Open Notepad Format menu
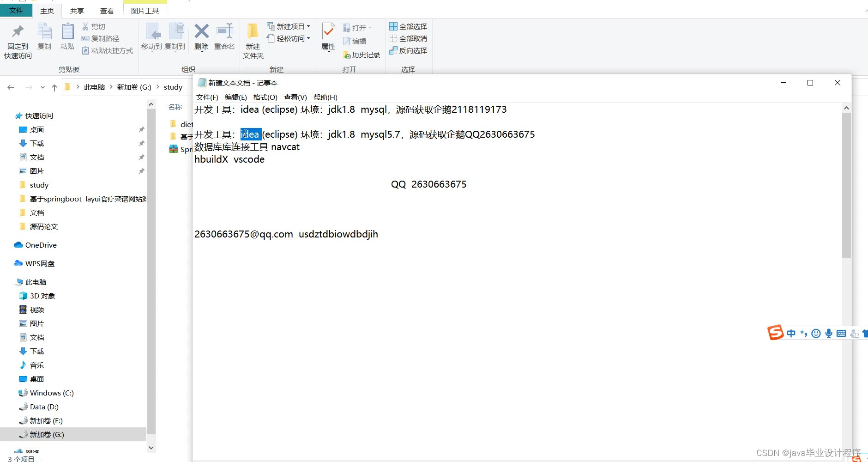 [x=265, y=97]
